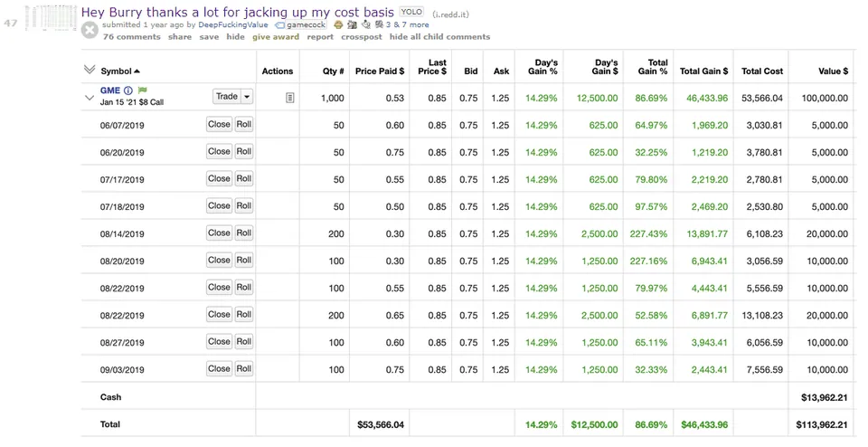This screenshot has width=868, height=447.
Task: Click the grey X icon beside post
Action: pos(90,30)
